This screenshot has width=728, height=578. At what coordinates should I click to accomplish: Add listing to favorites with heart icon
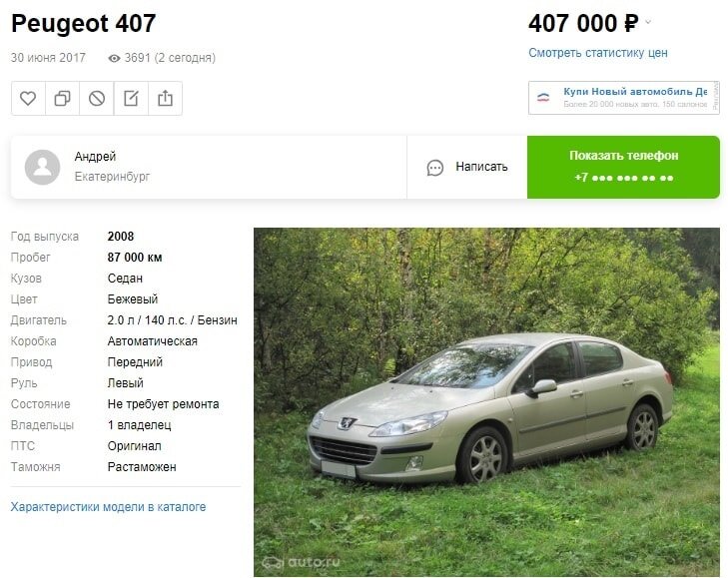click(x=28, y=99)
